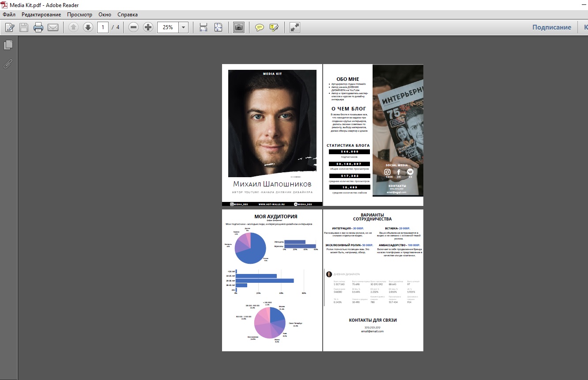The image size is (588, 380).
Task: Click the Edit PDF / create online icon
Action: 9,27
